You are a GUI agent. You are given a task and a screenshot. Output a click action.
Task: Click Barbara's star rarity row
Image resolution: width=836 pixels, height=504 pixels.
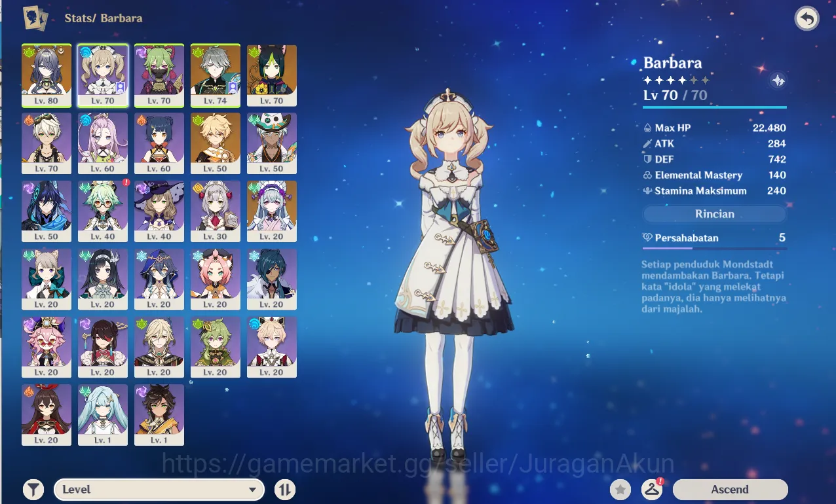coord(675,80)
